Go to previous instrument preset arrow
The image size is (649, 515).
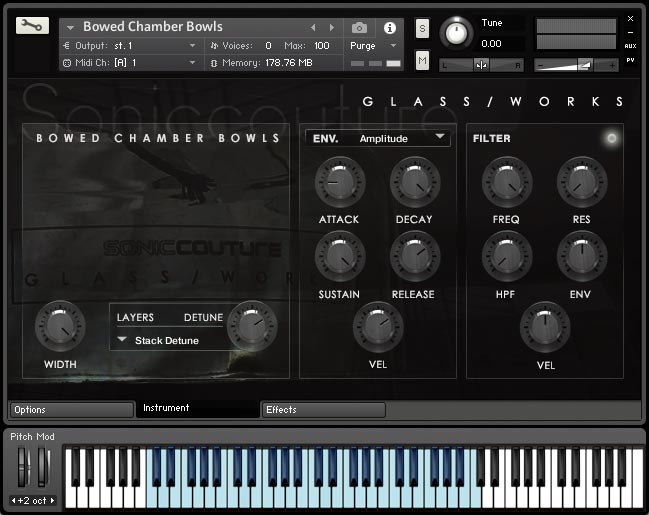click(313, 28)
